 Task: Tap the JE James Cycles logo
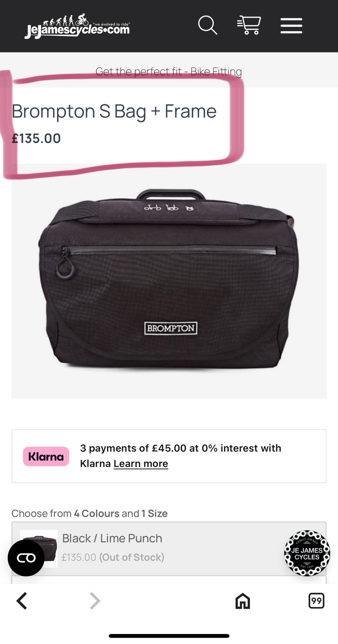(x=77, y=26)
